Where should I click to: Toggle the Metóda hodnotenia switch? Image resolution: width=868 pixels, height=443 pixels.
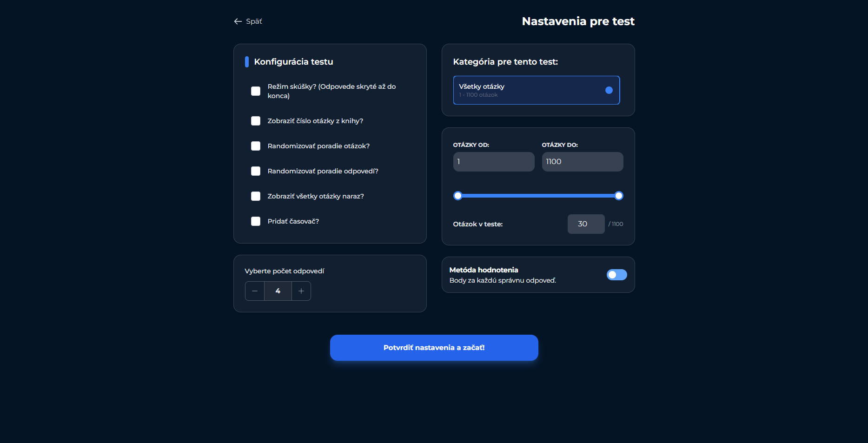616,275
